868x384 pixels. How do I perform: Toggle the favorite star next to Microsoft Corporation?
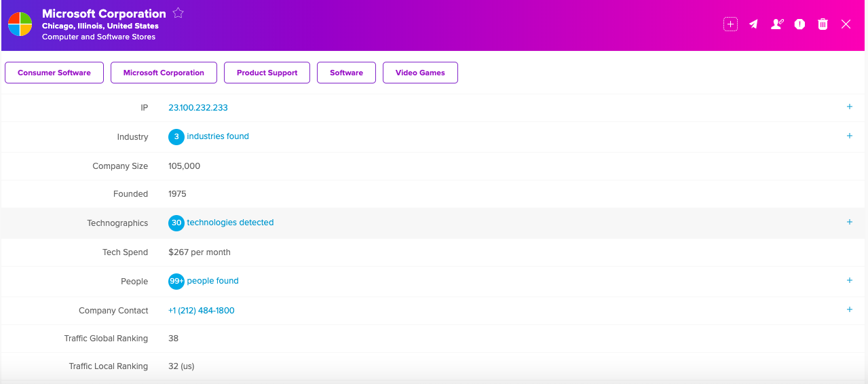tap(178, 13)
